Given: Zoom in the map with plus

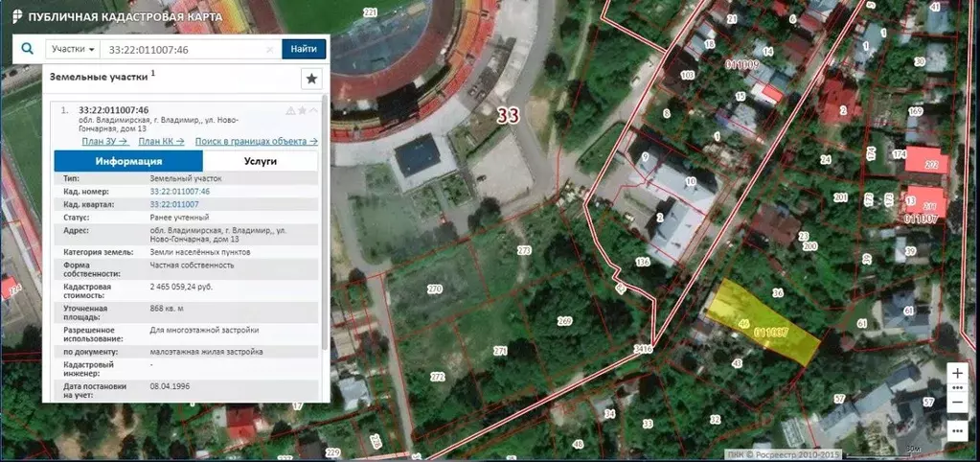Looking at the screenshot, I should point(958,373).
